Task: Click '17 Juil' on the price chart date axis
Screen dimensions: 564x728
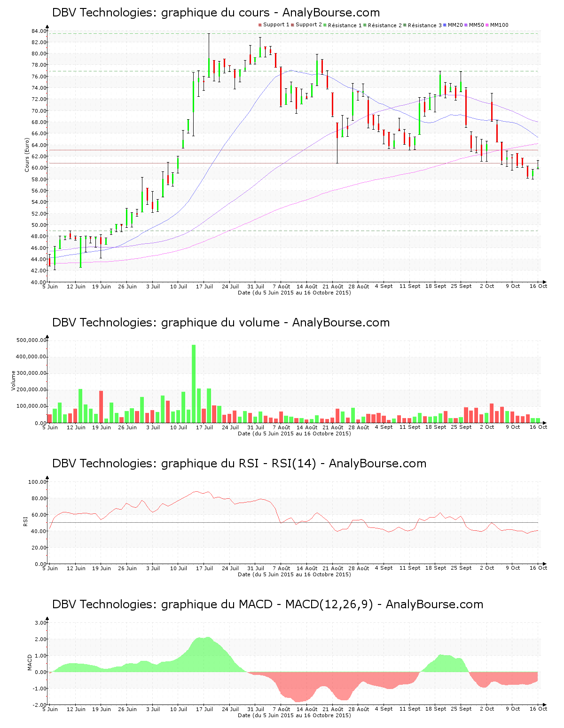Action: pyautogui.click(x=204, y=287)
